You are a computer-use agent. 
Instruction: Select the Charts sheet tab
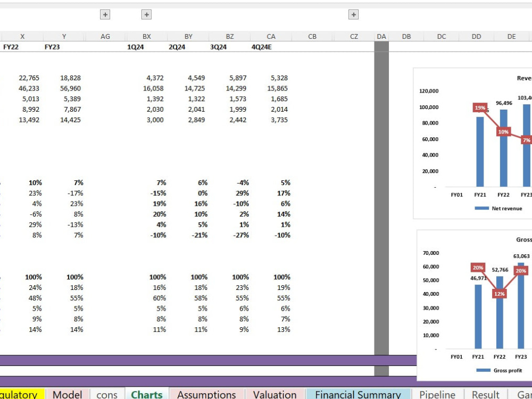point(147,394)
